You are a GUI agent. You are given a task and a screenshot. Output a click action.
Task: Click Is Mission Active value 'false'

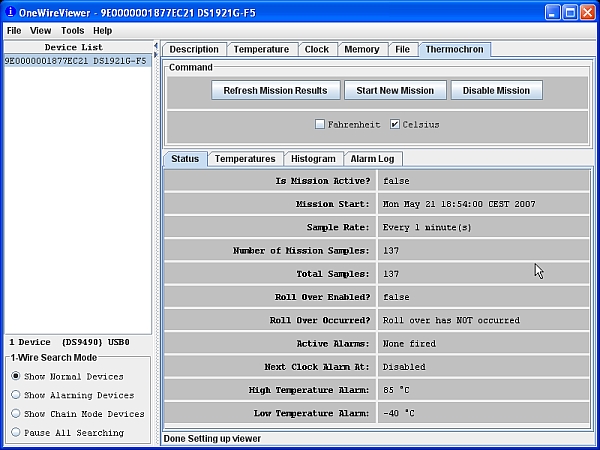click(x=396, y=181)
